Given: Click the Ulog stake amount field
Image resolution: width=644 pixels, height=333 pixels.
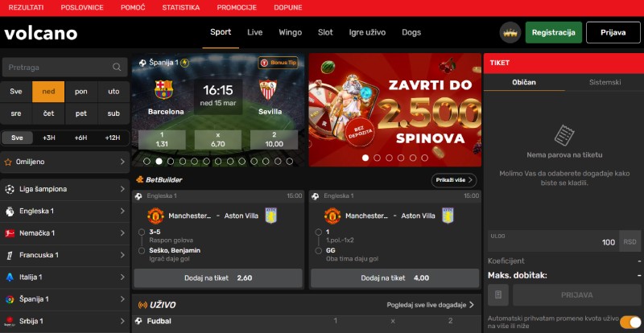Looking at the screenshot, I should 553,241.
